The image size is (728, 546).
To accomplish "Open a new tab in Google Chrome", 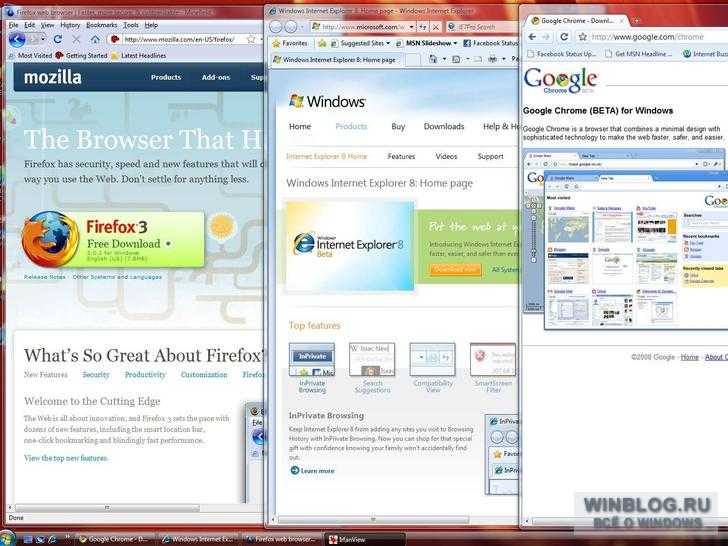I will [637, 20].
